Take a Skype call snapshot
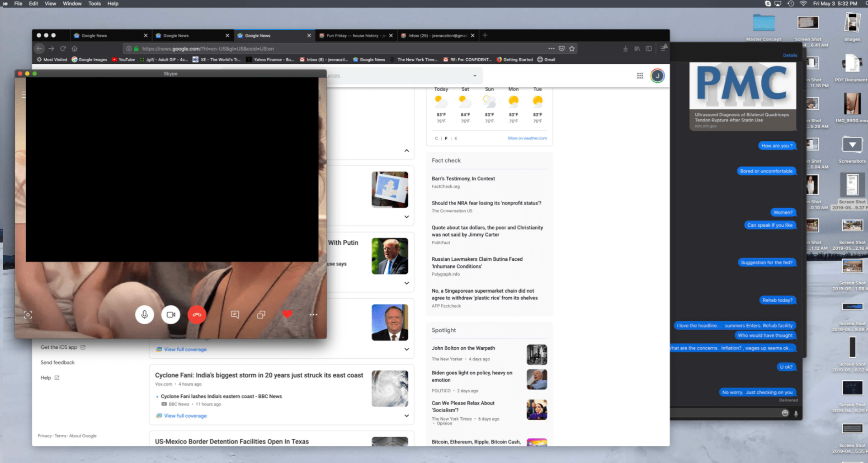This screenshot has width=868, height=463. 28,315
